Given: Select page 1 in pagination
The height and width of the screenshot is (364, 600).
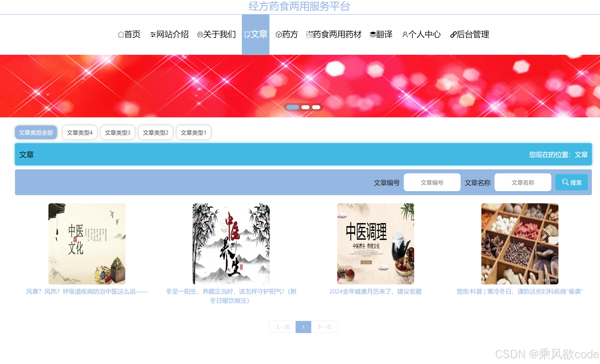Looking at the screenshot, I should point(303,327).
